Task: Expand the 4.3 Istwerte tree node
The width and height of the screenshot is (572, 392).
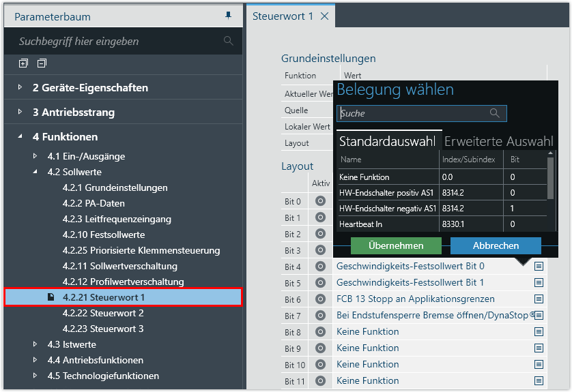Action: 35,344
